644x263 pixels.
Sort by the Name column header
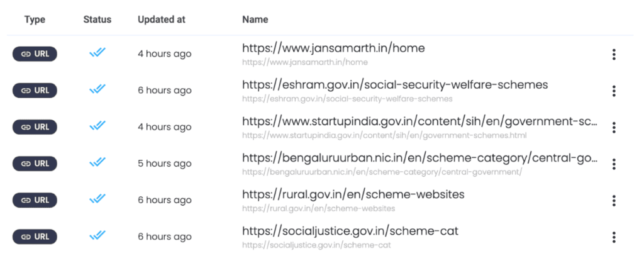[255, 20]
